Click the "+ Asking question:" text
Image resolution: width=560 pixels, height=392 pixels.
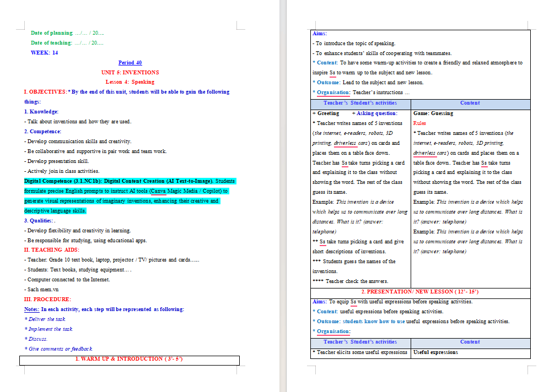click(375, 113)
